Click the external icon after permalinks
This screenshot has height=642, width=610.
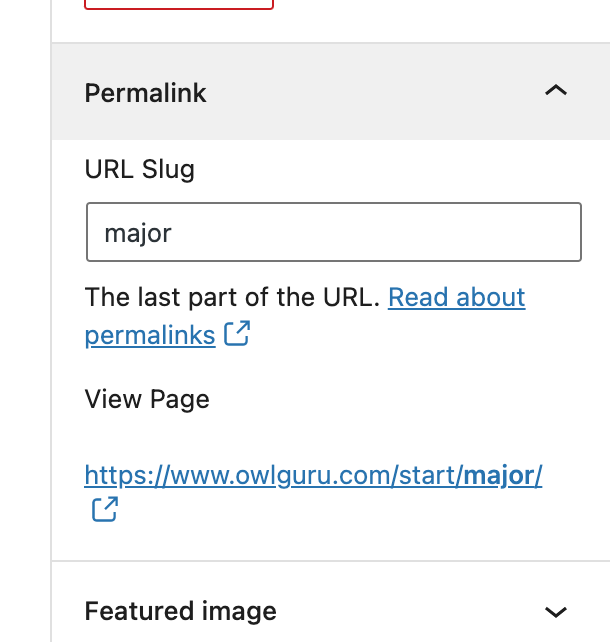237,333
